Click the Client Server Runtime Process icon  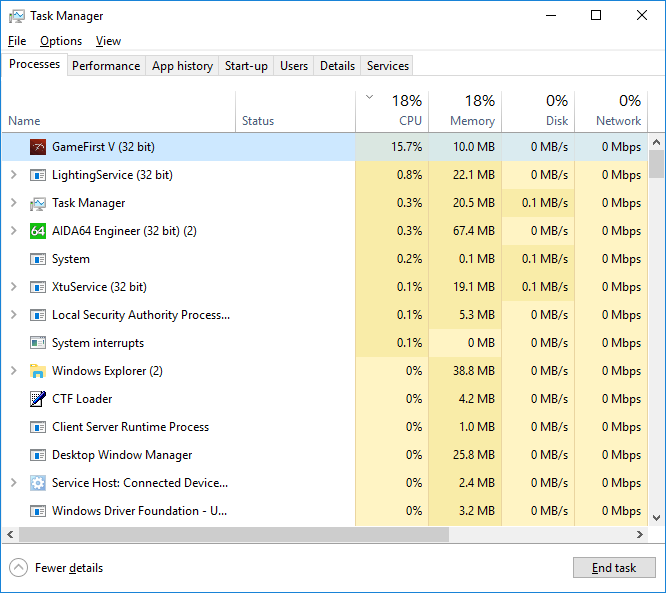(x=38, y=427)
